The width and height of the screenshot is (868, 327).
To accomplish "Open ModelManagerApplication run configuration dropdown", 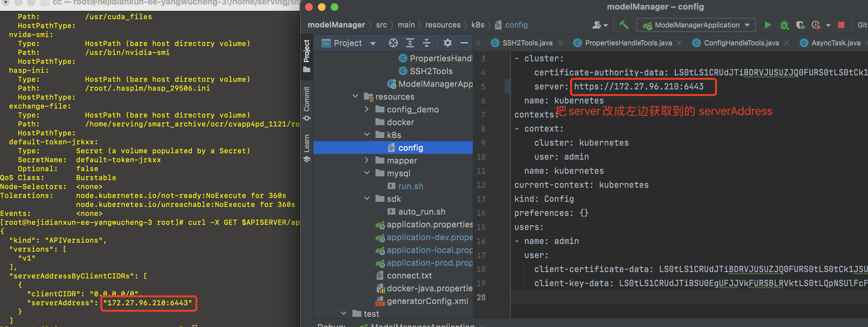I will [x=696, y=25].
